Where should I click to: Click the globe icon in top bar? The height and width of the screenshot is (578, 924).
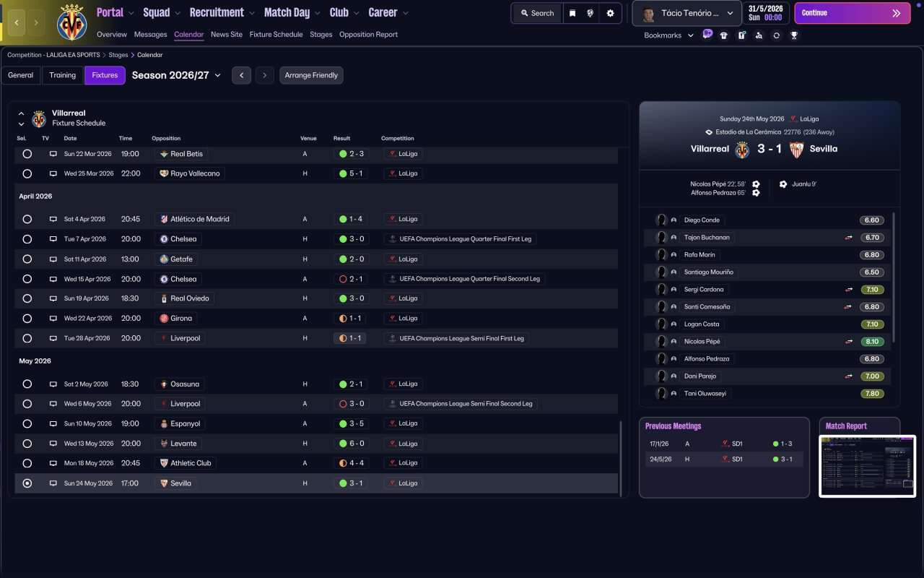pos(590,13)
